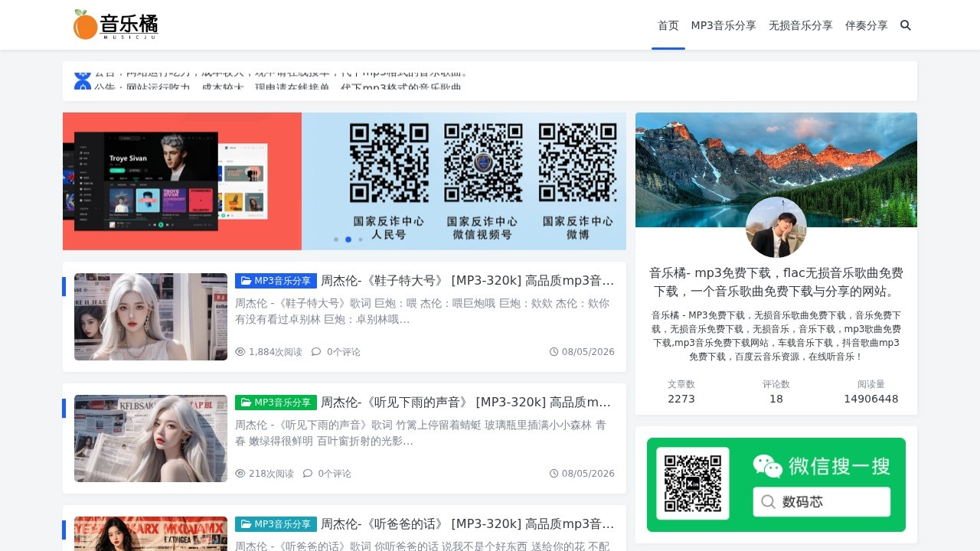Image resolution: width=980 pixels, height=551 pixels.
Task: Click 听见下雨的声音 lyrics excerpt text
Action: [421, 432]
